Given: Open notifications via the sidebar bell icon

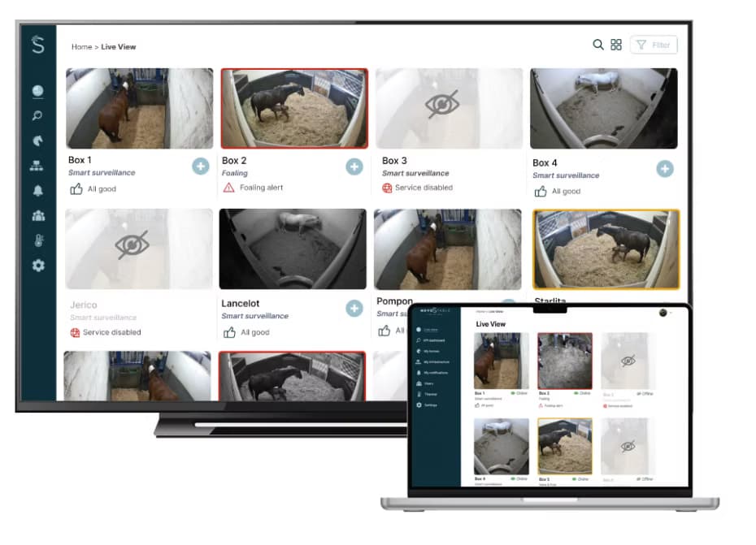Looking at the screenshot, I should click(37, 191).
